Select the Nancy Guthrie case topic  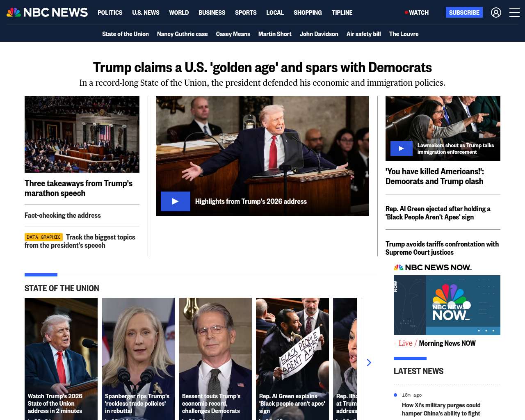coord(183,34)
